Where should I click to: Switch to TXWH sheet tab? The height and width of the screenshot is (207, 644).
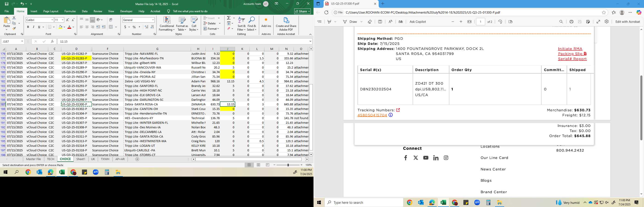coord(105,159)
